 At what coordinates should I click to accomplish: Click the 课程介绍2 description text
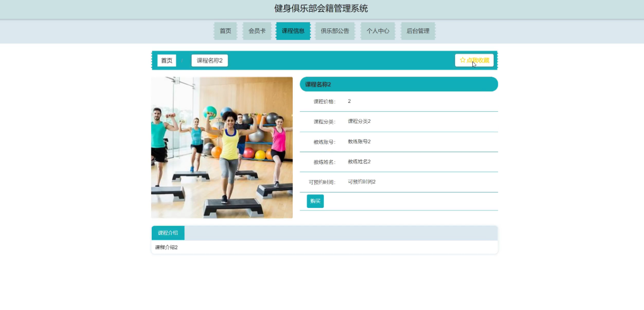tap(167, 247)
